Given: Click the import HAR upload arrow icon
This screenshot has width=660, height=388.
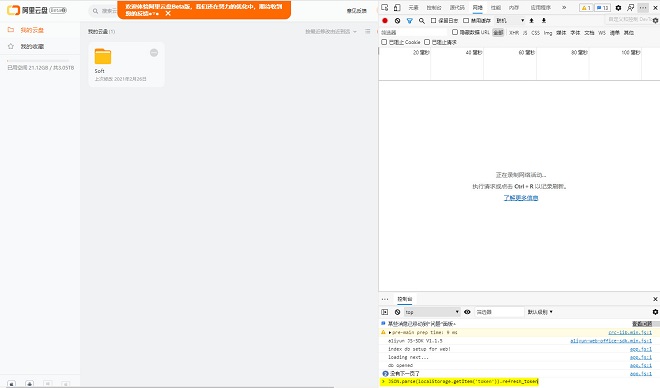Looking at the screenshot, I should [x=532, y=20].
